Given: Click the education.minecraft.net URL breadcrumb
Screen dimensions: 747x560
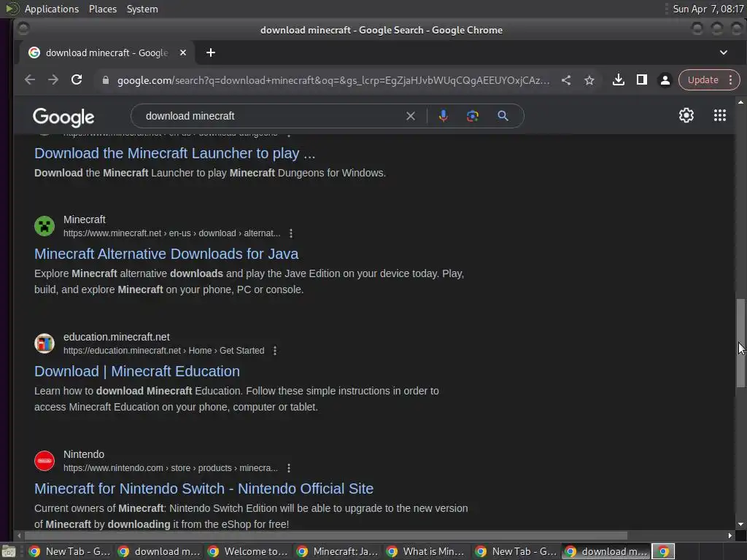Looking at the screenshot, I should point(164,351).
